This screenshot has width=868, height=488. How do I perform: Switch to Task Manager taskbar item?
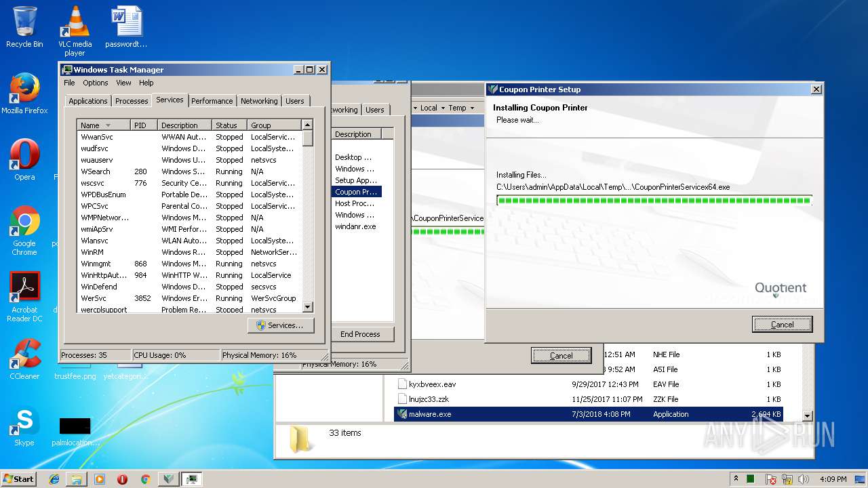click(192, 479)
